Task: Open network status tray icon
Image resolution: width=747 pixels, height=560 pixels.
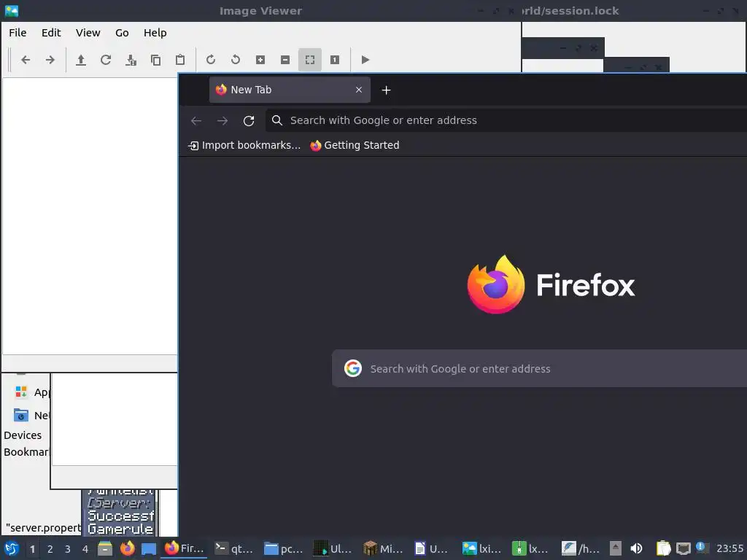Action: [683, 548]
